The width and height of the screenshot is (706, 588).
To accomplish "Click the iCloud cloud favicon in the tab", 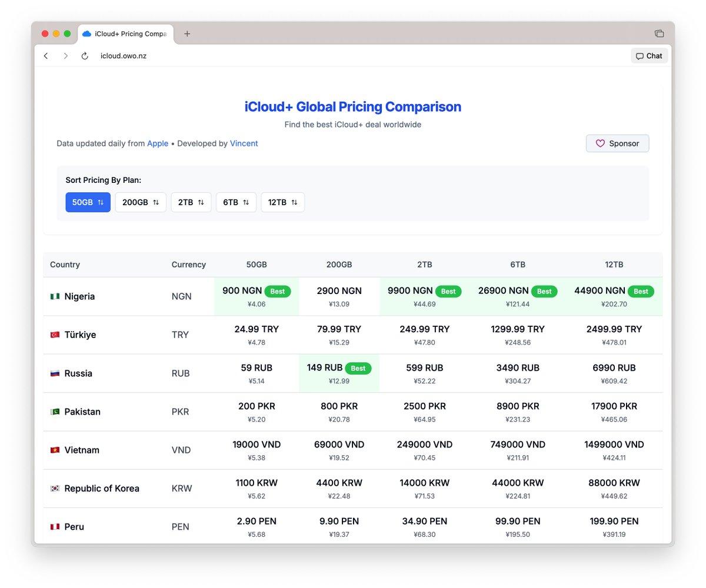I will pos(87,34).
